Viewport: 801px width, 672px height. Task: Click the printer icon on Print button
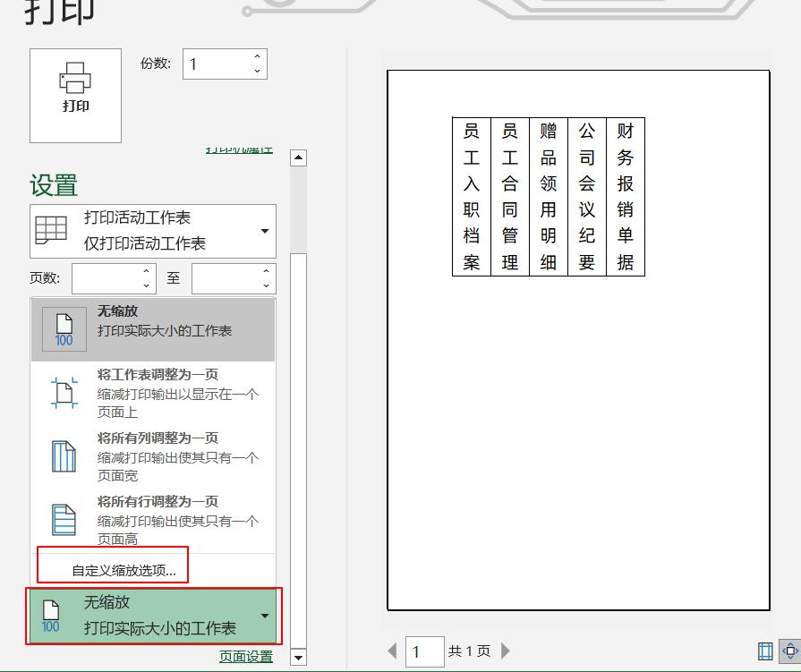pyautogui.click(x=75, y=78)
